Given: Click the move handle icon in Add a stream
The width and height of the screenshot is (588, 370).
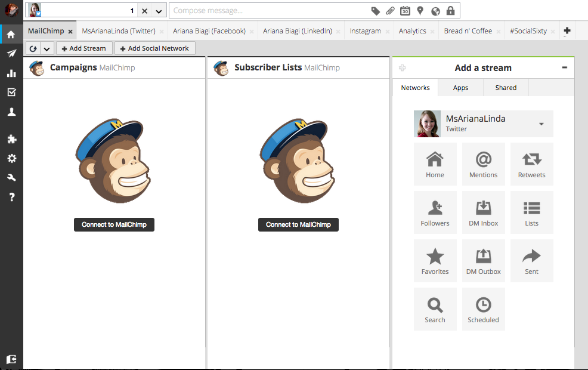Looking at the screenshot, I should [403, 67].
